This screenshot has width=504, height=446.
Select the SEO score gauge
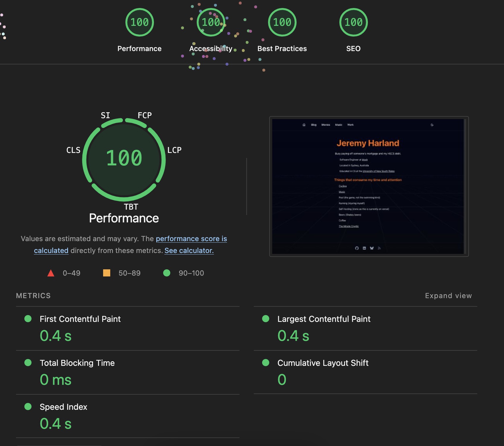point(353,23)
